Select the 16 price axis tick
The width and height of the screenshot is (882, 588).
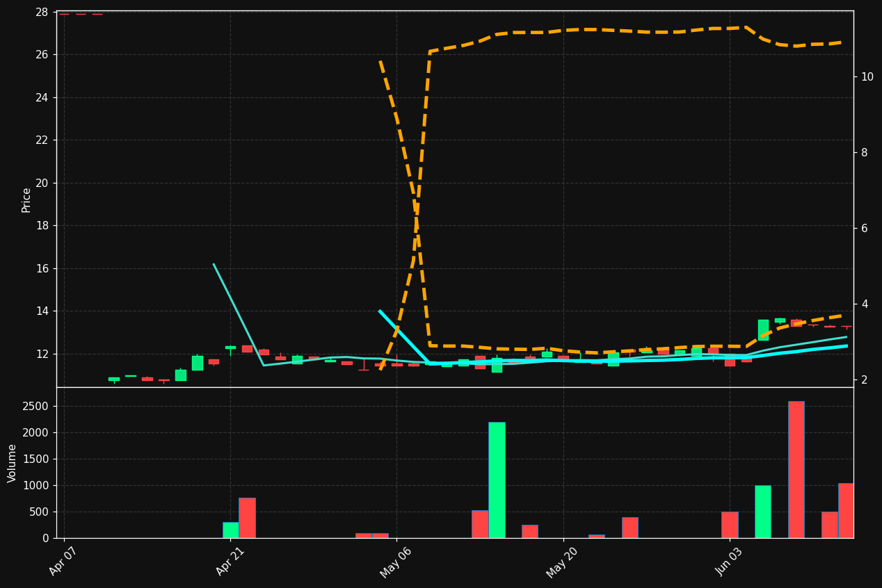point(41,268)
